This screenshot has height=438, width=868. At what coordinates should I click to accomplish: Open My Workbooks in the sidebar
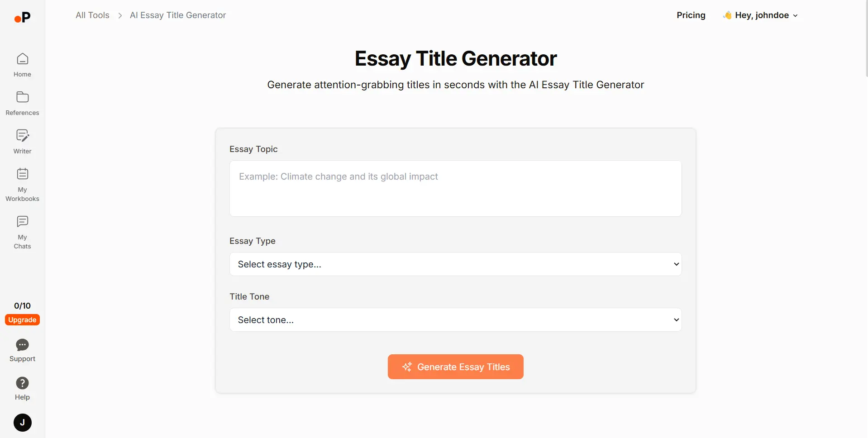(22, 174)
